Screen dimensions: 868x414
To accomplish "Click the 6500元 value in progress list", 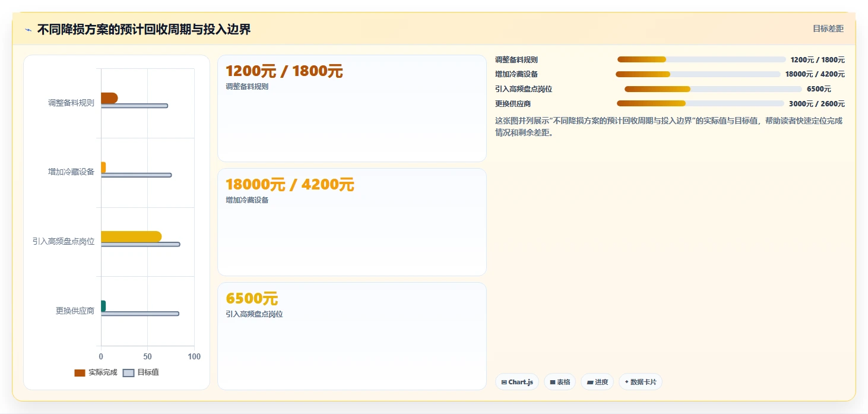I will (819, 89).
